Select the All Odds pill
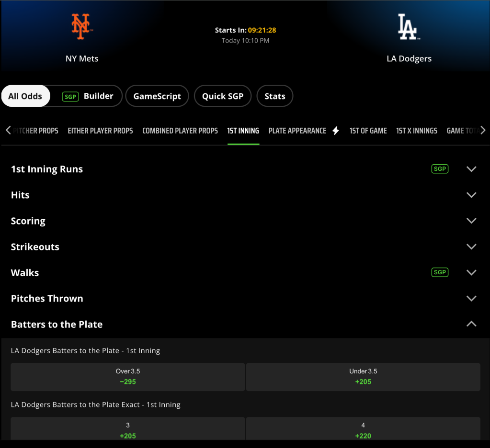The image size is (490, 448). coord(25,96)
